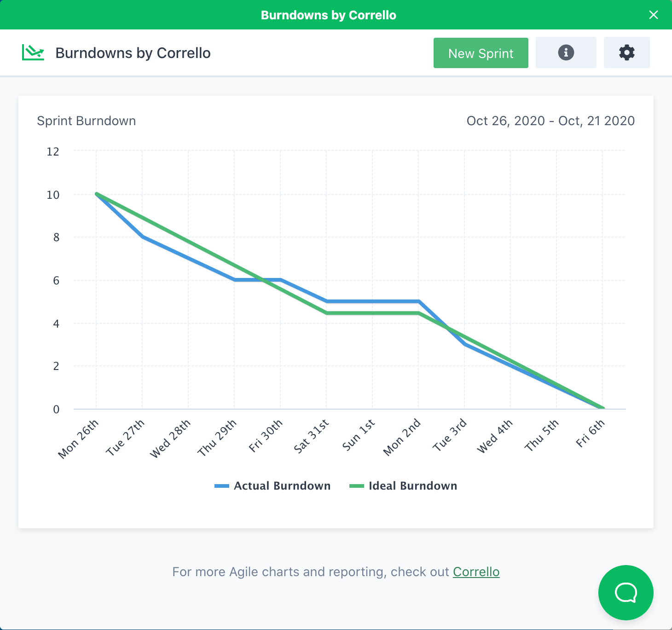Click the Sprint Burndown chart title
The width and height of the screenshot is (672, 630).
(x=86, y=121)
